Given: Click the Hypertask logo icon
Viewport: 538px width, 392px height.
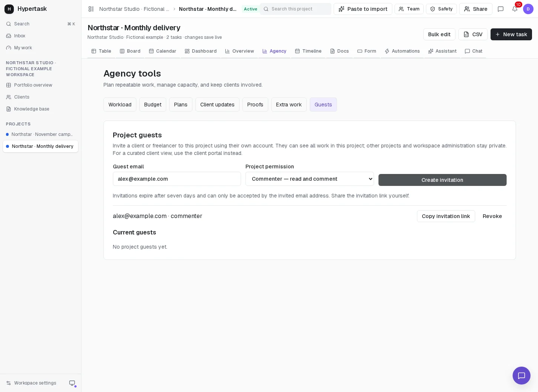Looking at the screenshot, I should (9, 9).
